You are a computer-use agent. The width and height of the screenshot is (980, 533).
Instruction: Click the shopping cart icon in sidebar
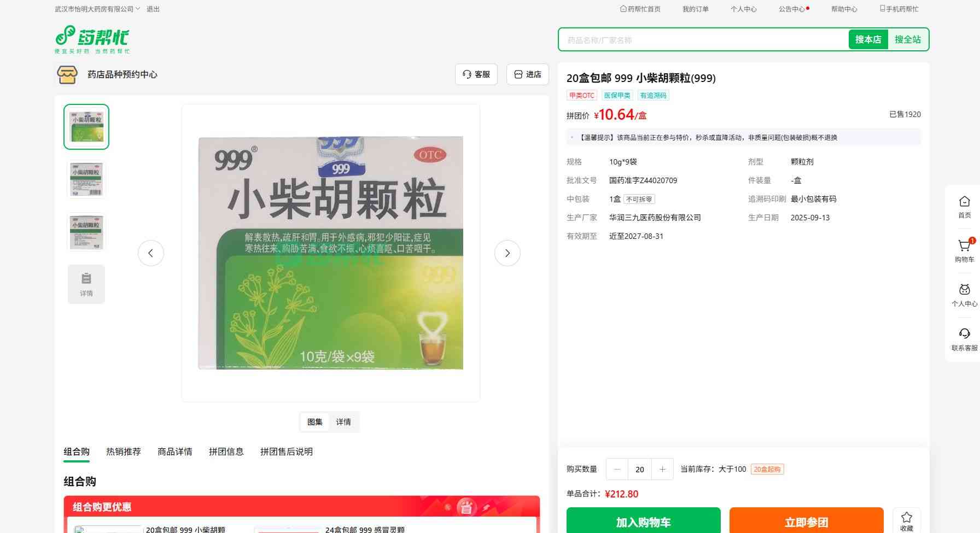point(964,247)
